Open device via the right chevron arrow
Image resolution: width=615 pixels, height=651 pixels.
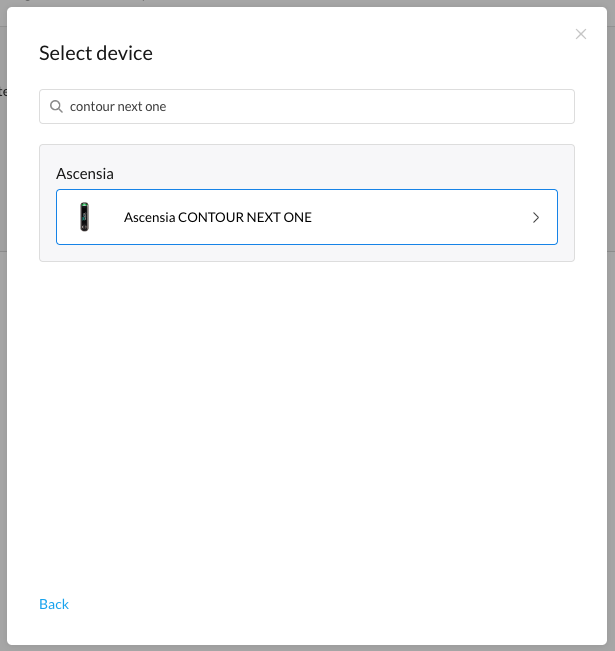pyautogui.click(x=536, y=218)
